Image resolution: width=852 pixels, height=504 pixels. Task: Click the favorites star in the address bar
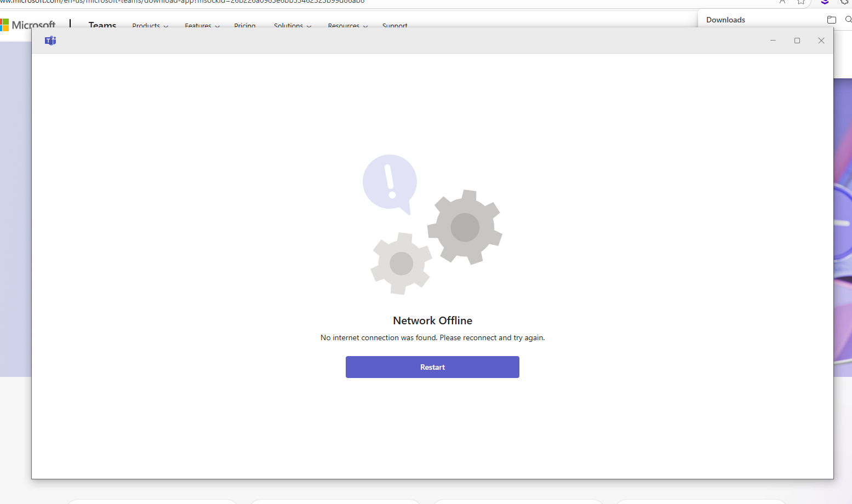click(x=801, y=2)
